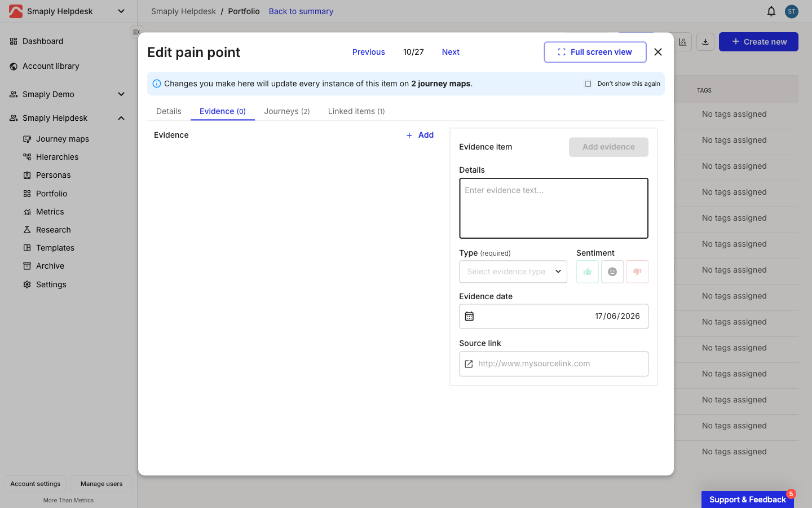Close the Edit pain point dialog
Image resolution: width=812 pixels, height=508 pixels.
(658, 52)
